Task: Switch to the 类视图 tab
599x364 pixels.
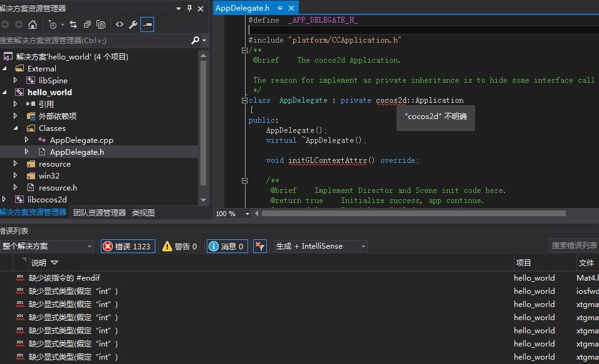Action: pos(143,213)
